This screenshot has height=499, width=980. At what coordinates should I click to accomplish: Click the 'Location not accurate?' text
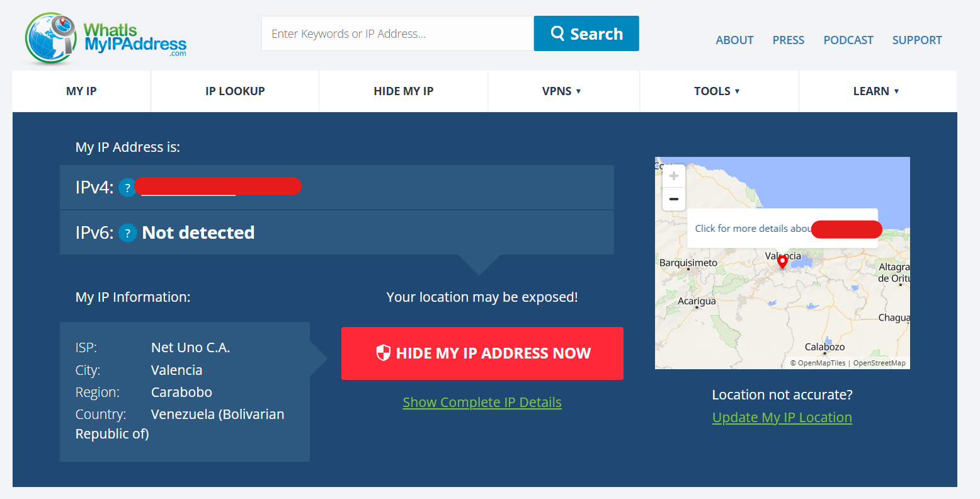coord(782,395)
